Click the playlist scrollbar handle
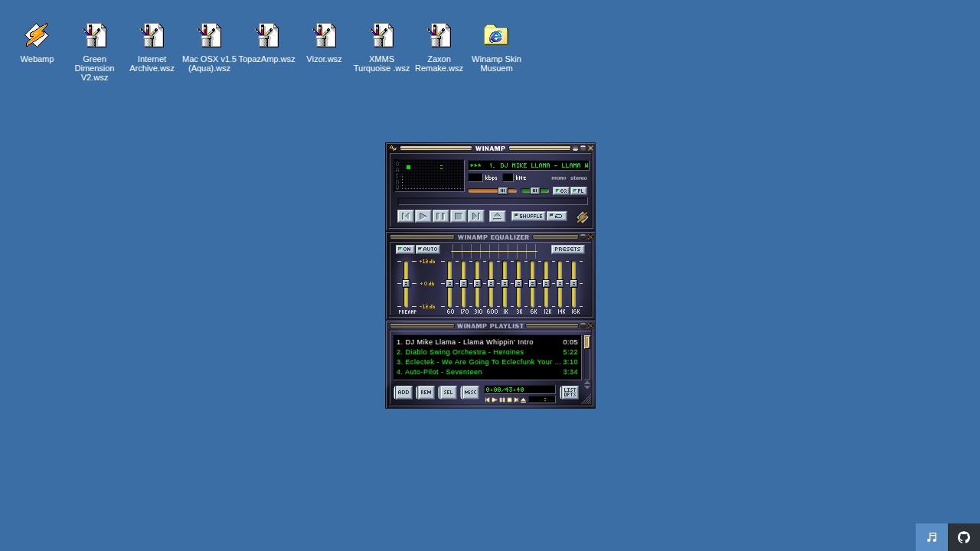Screen dimensions: 980x551 click(x=587, y=342)
